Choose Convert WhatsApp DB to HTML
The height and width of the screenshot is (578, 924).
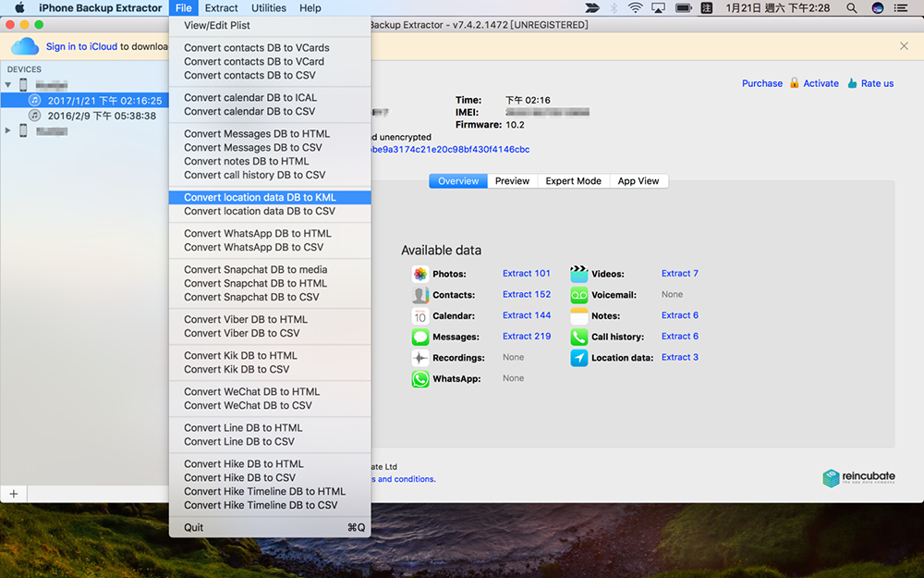point(270,234)
